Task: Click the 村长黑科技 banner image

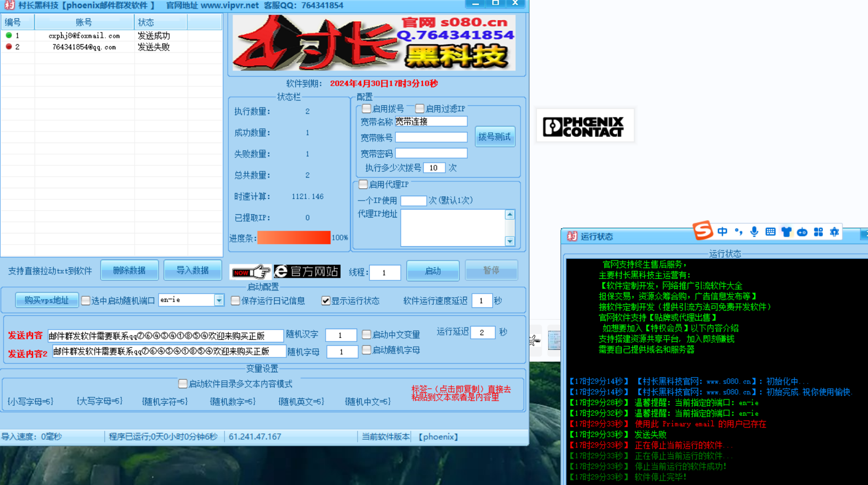Action: (374, 43)
